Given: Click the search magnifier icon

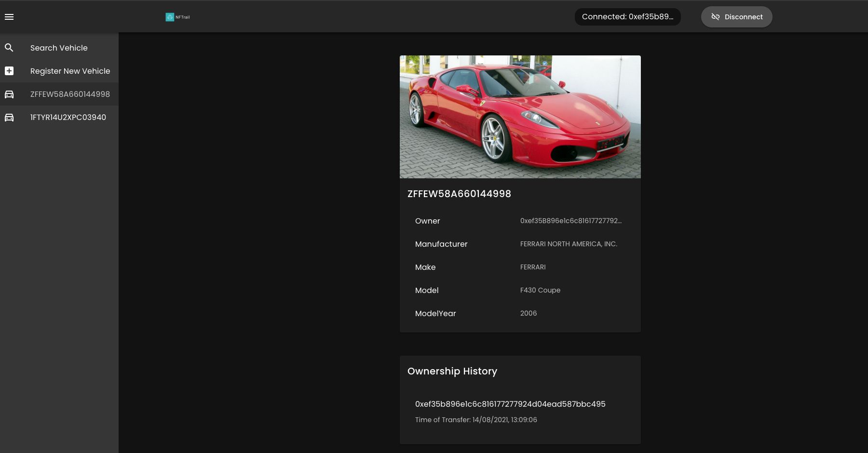Looking at the screenshot, I should click(x=9, y=48).
